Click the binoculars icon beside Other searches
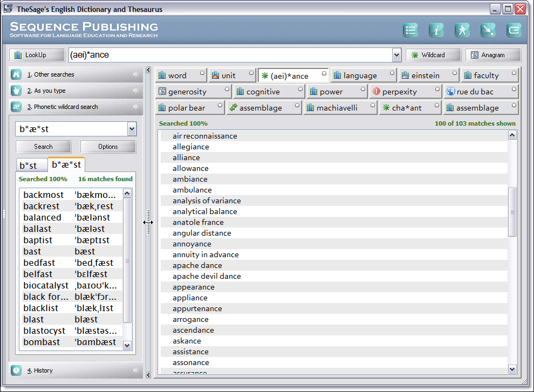Viewport: 534px width, 392px height. (x=16, y=74)
